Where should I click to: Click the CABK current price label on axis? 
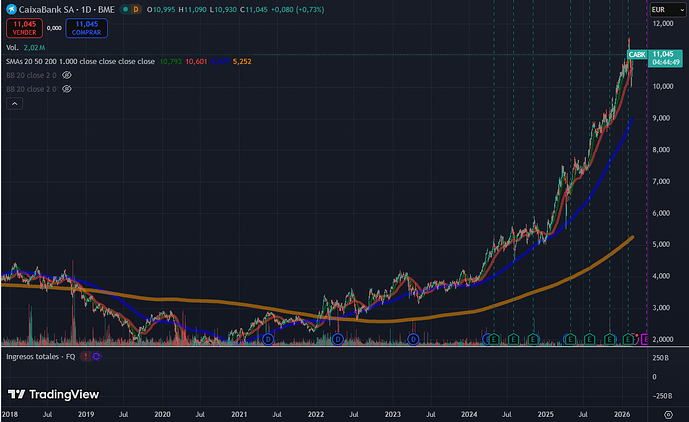point(636,54)
